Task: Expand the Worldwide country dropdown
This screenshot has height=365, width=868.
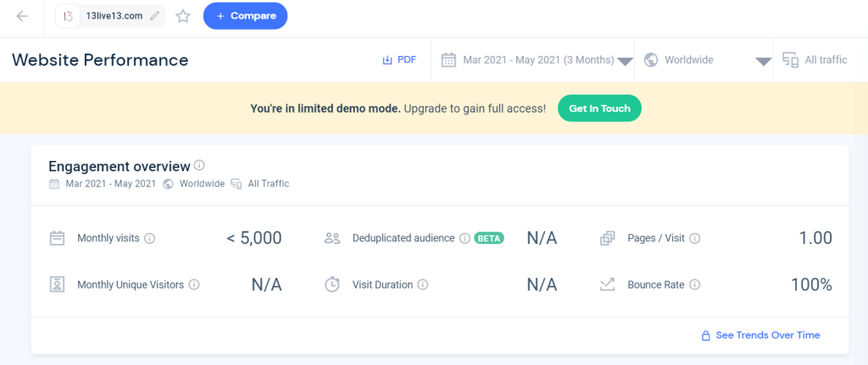Action: click(707, 60)
